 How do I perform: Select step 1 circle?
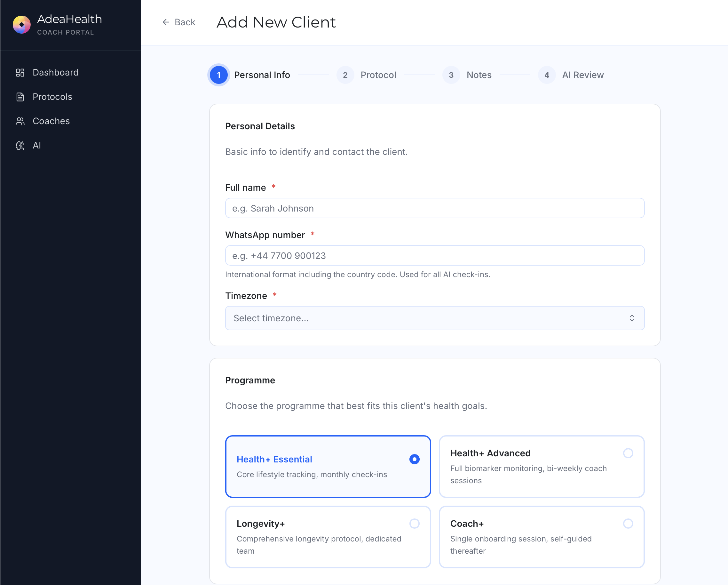tap(219, 75)
